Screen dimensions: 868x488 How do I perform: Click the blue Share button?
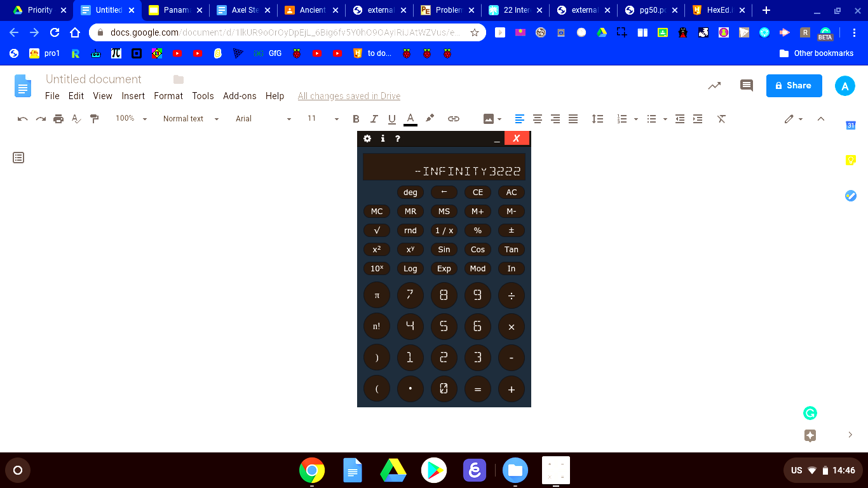tap(794, 86)
